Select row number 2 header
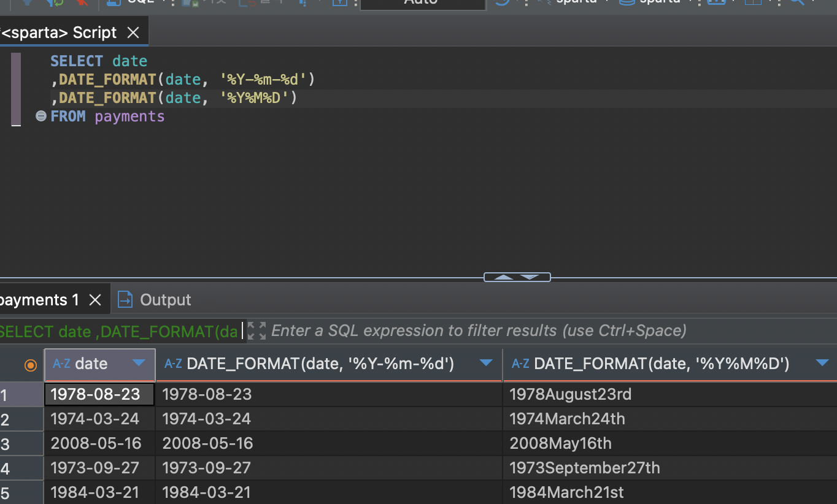Image resolution: width=837 pixels, height=504 pixels. (x=21, y=419)
